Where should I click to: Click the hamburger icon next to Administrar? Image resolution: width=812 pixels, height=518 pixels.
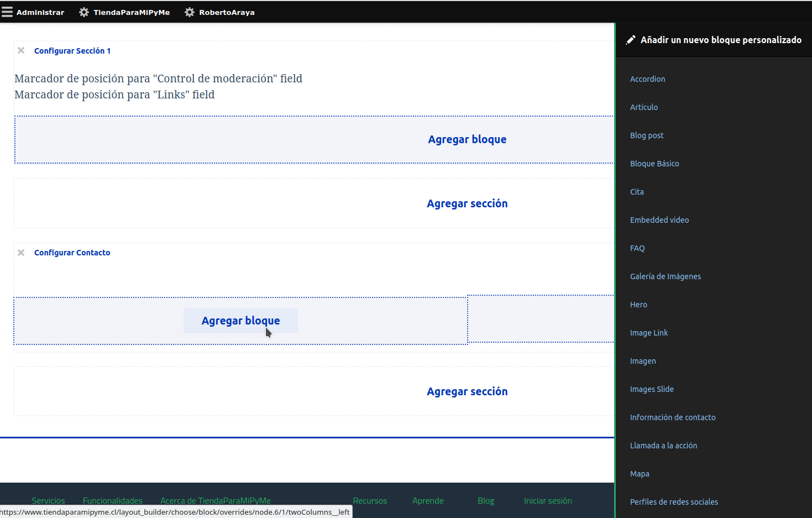pos(7,12)
